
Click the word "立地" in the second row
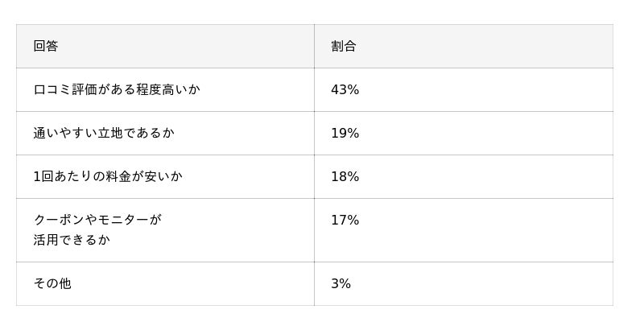tap(109, 134)
